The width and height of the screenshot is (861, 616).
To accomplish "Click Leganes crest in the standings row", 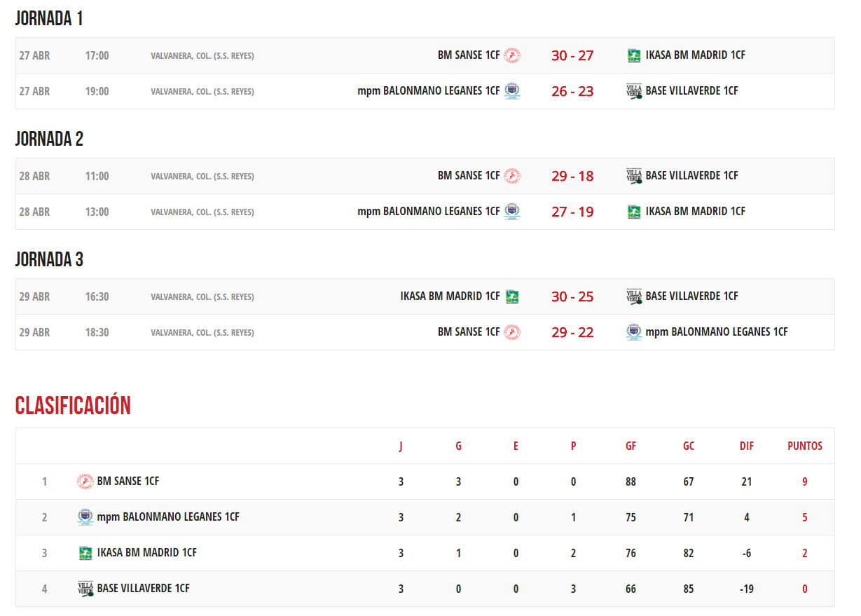I will click(x=85, y=517).
